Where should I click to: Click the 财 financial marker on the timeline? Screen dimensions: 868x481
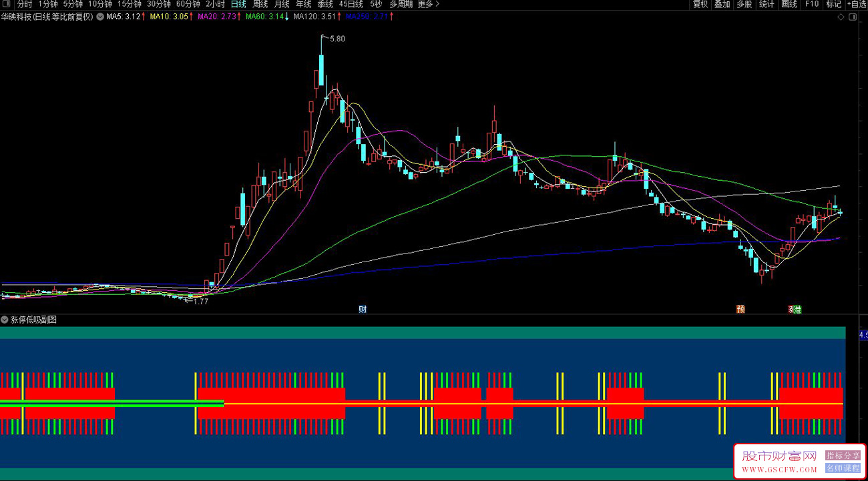pyautogui.click(x=363, y=309)
